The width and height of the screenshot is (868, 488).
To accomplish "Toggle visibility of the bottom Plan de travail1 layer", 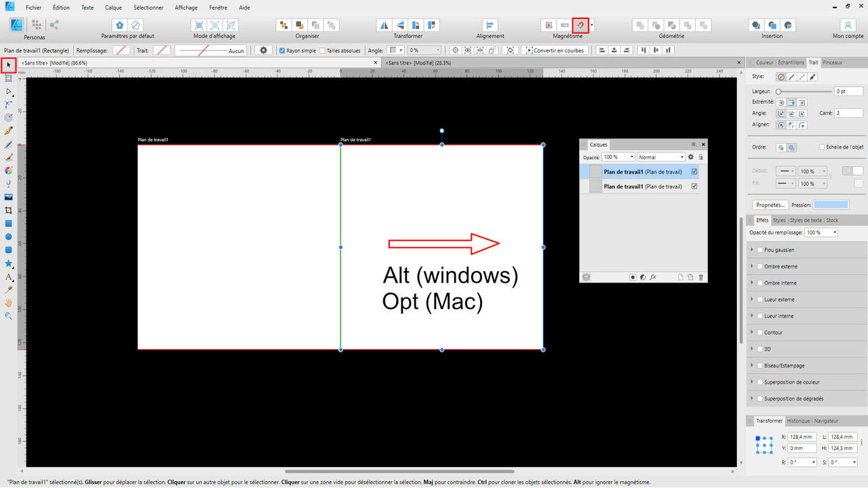I will coord(694,186).
